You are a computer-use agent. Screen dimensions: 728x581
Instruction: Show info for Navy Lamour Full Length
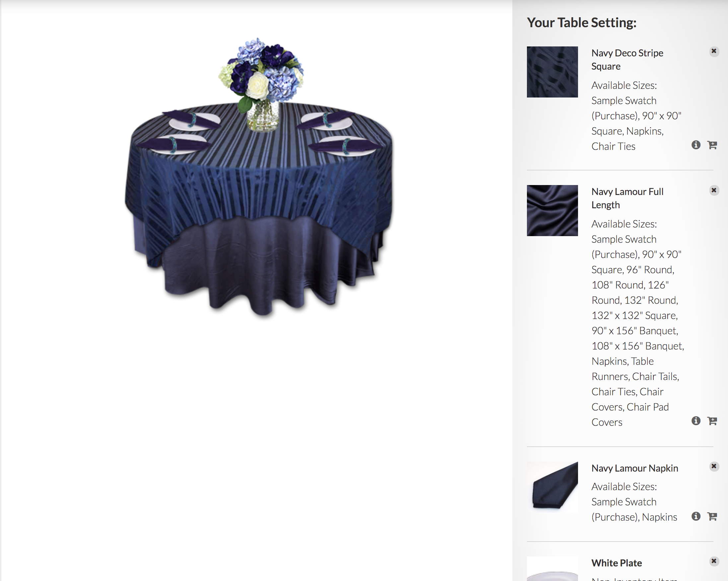pos(696,421)
